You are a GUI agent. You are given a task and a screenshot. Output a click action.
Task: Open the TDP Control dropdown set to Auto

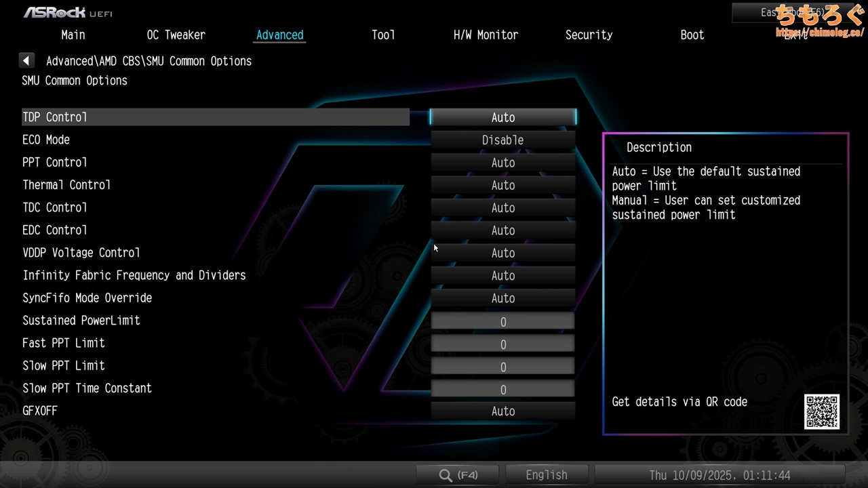coord(502,117)
